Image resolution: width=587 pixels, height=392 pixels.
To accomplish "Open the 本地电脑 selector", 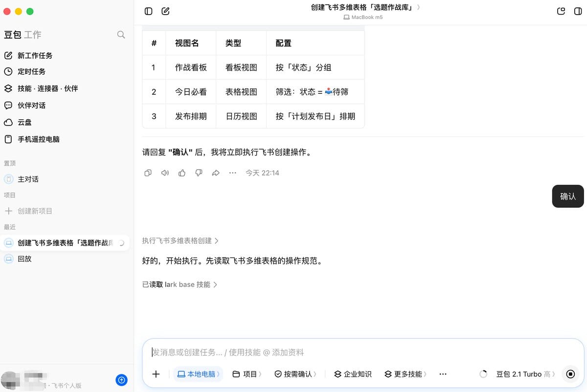I will (x=198, y=374).
